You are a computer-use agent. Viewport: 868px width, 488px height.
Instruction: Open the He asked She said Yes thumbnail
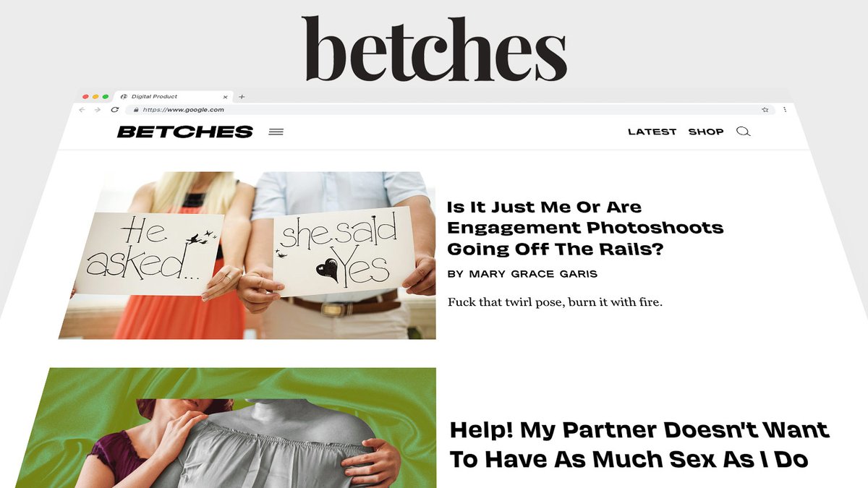point(247,255)
